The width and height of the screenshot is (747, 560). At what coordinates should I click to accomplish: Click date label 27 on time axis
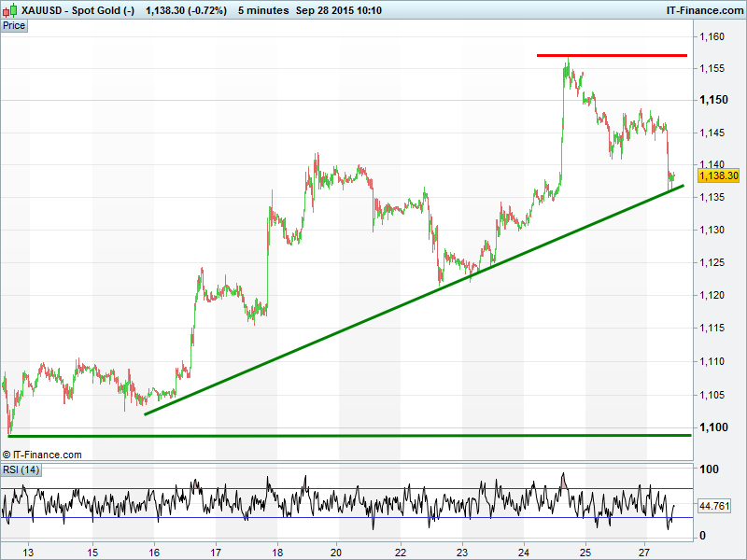click(644, 553)
